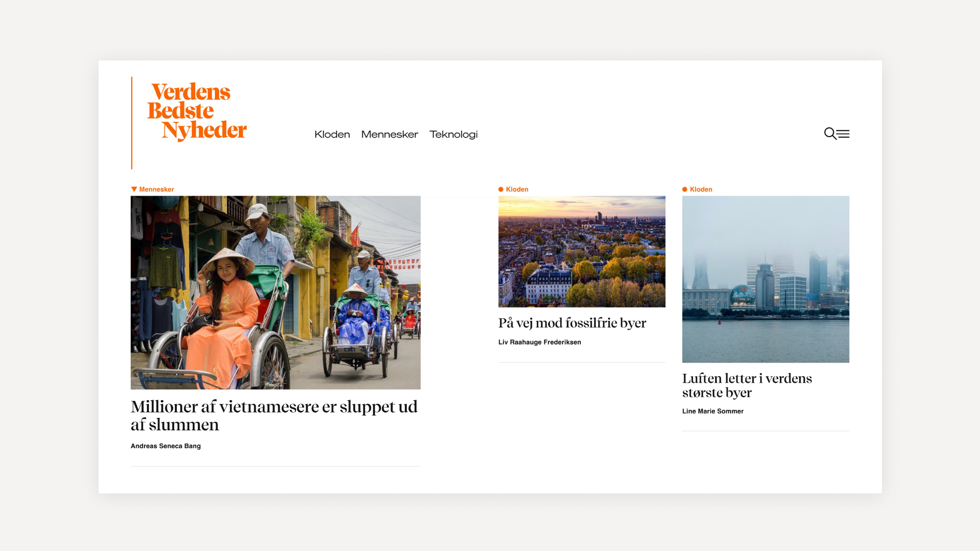Open the Mennesker category tag above the rickshaw photo
The width and height of the screenshot is (980, 551).
pyautogui.click(x=156, y=189)
